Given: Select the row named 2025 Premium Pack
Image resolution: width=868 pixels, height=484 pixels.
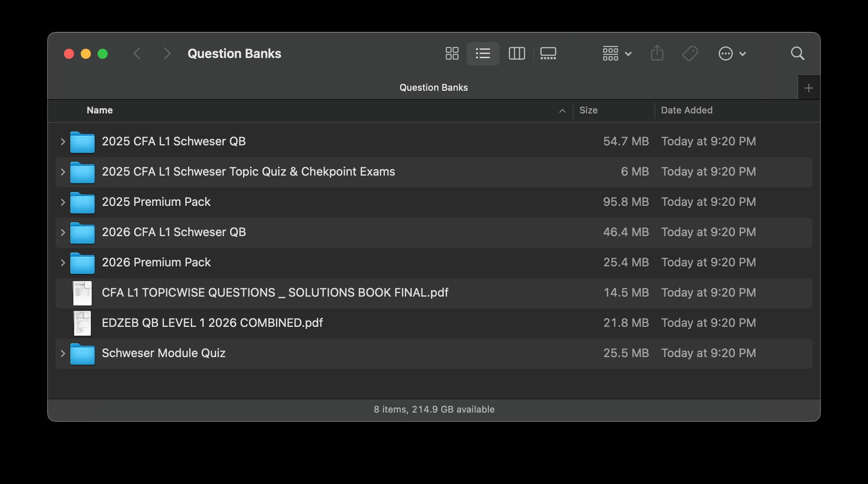Looking at the screenshot, I should [434, 202].
